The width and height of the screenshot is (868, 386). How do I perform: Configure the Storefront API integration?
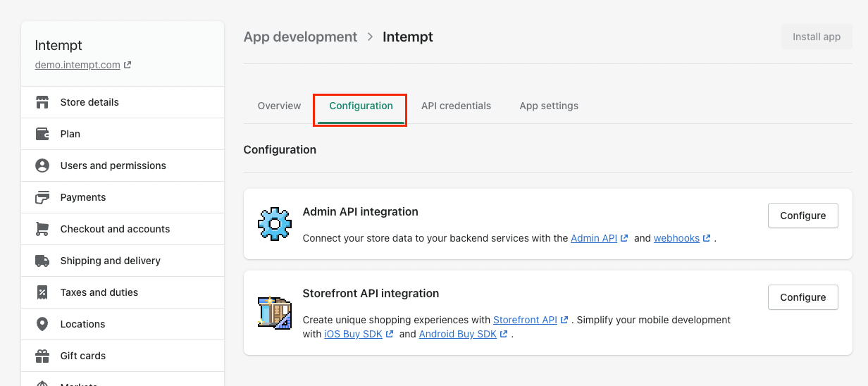802,297
